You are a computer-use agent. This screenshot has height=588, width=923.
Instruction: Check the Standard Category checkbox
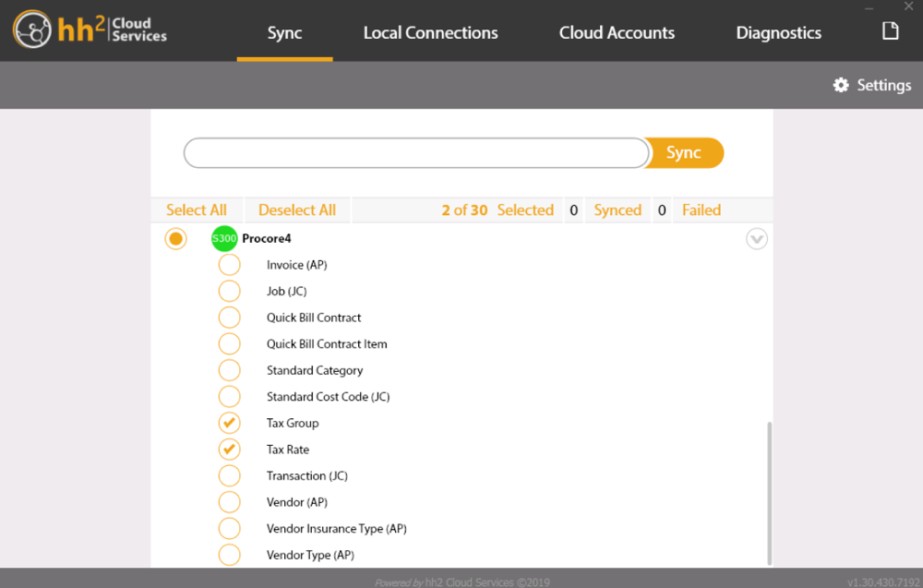click(x=229, y=370)
